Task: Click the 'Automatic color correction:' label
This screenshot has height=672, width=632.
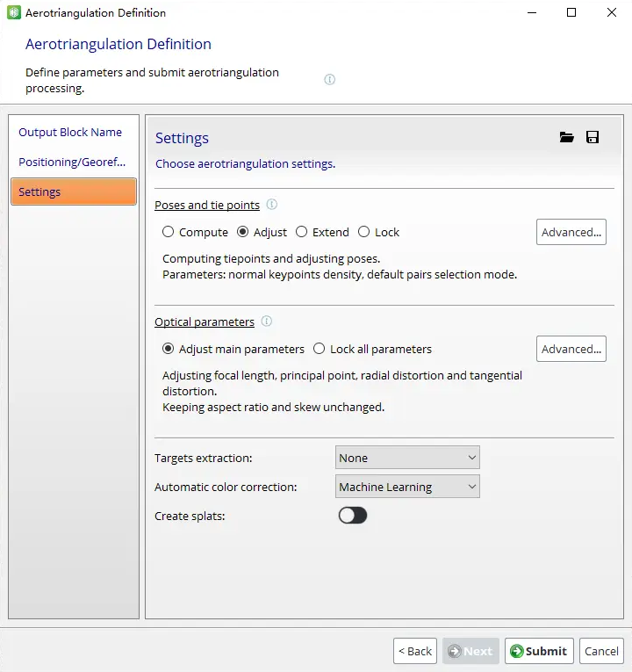Action: pyautogui.click(x=226, y=487)
